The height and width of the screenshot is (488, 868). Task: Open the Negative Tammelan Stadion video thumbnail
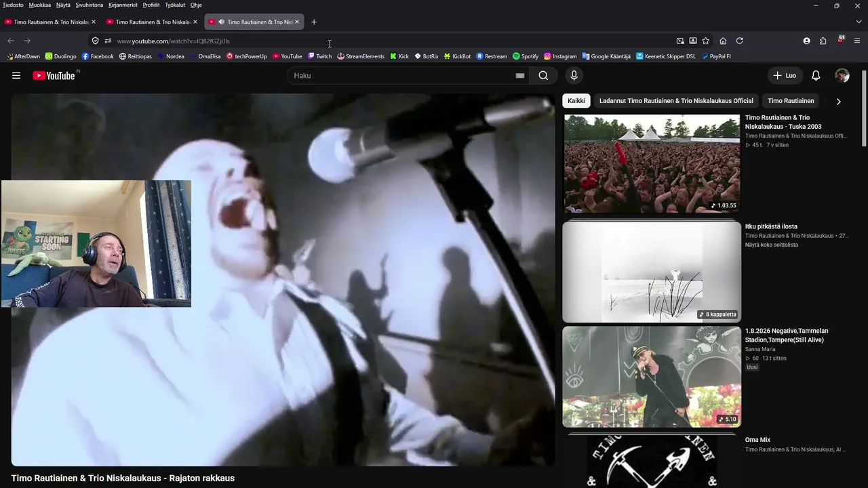point(652,377)
